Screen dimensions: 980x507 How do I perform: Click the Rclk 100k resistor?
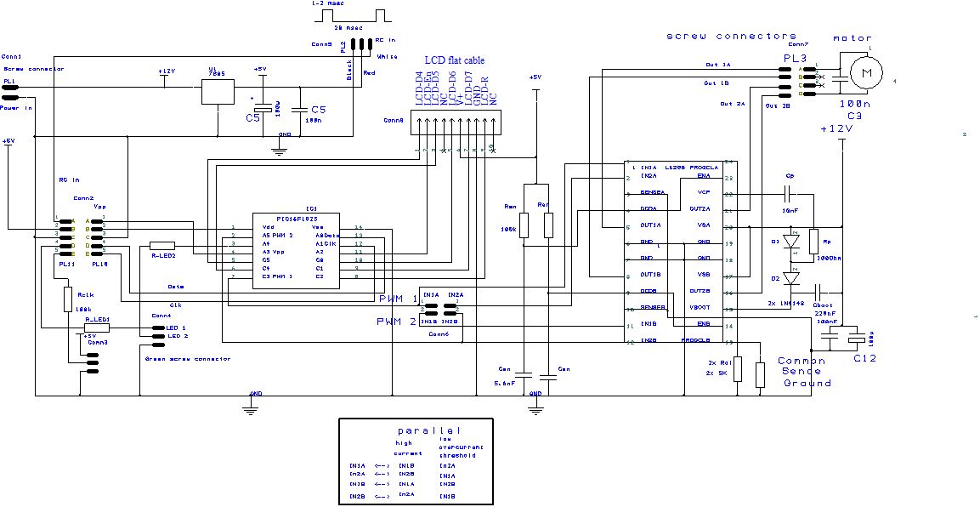67,299
